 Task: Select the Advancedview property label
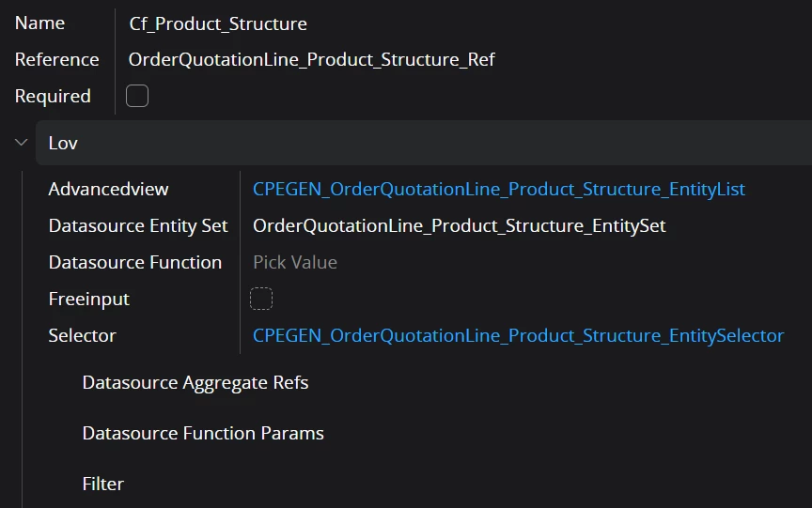tap(108, 189)
